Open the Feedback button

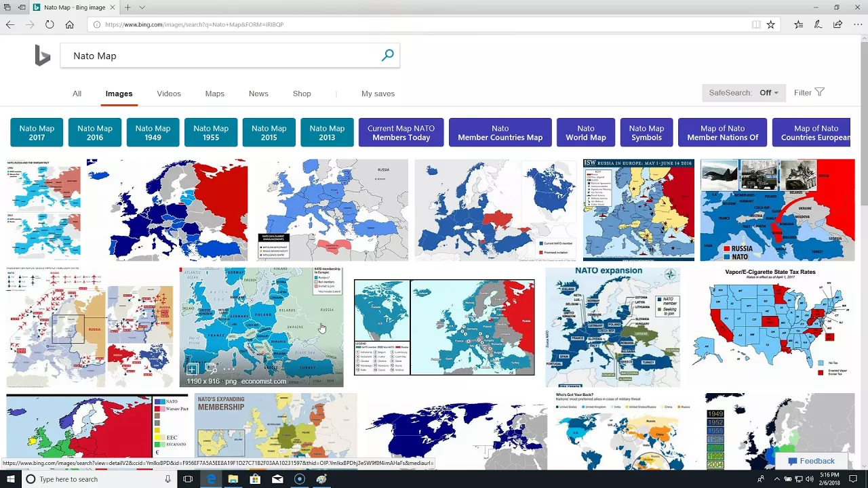pyautogui.click(x=811, y=461)
